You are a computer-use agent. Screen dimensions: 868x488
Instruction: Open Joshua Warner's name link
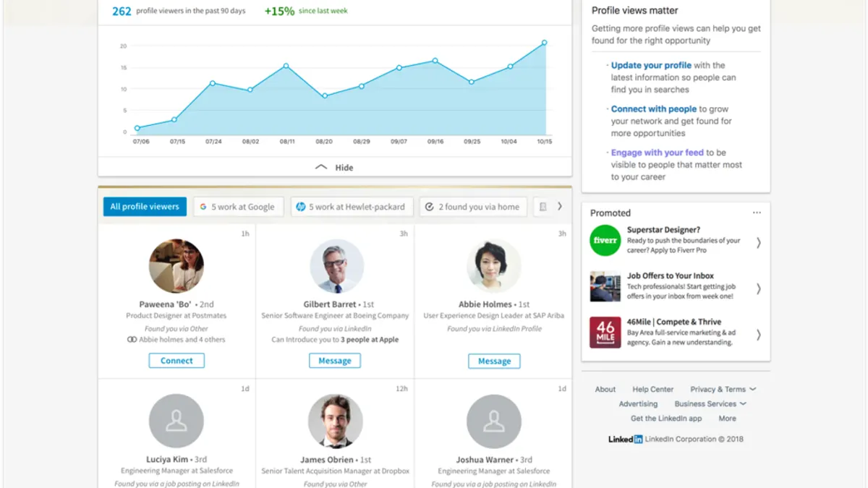pyautogui.click(x=485, y=459)
